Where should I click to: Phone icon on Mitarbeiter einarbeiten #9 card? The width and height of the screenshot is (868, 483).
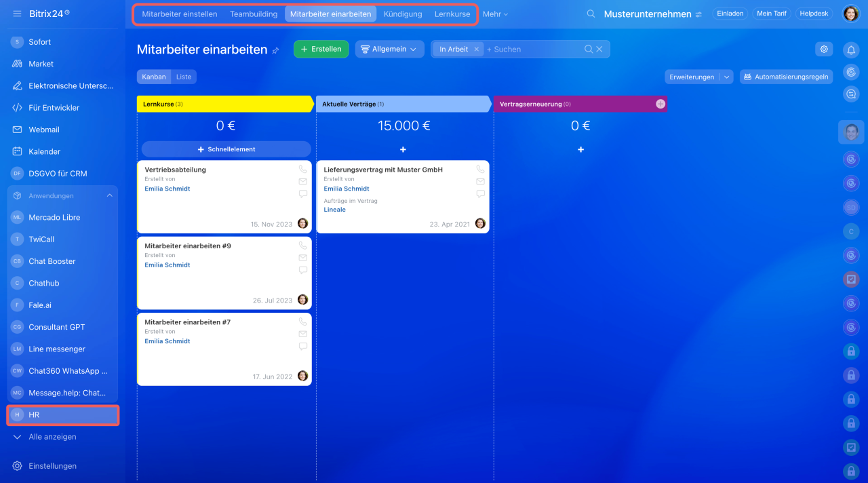pos(302,245)
